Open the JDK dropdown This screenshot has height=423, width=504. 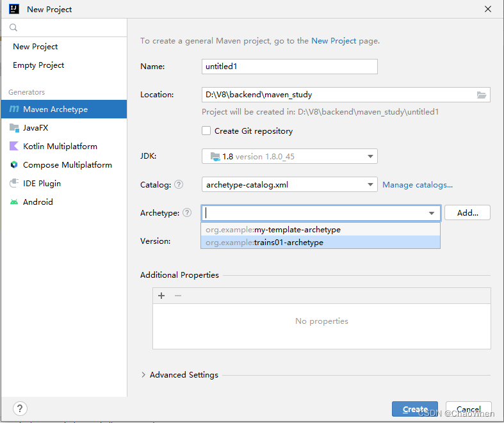click(x=289, y=156)
